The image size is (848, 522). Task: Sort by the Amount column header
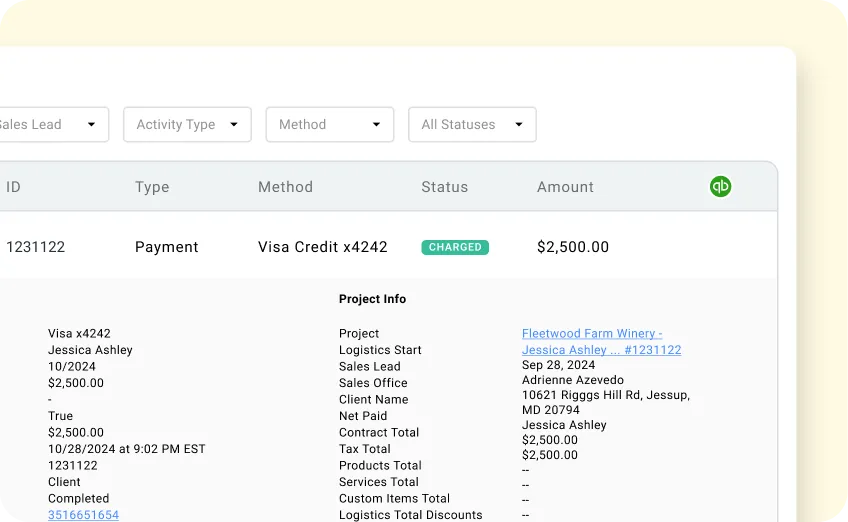pyautogui.click(x=565, y=187)
